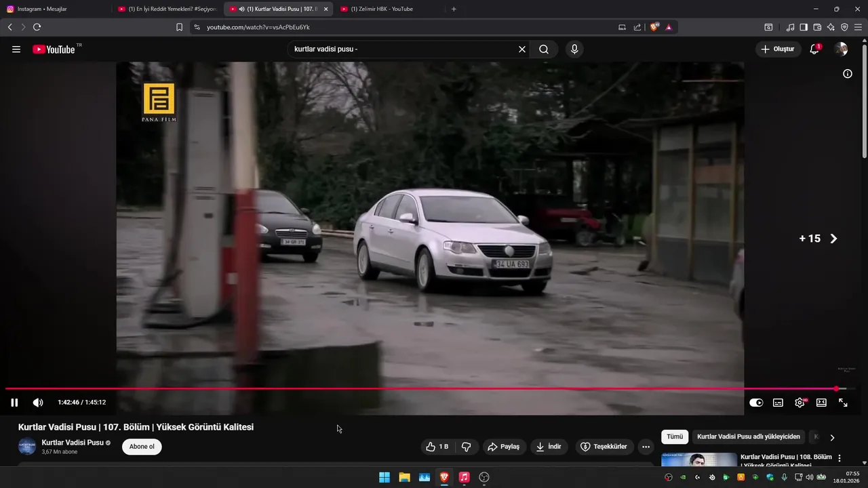Viewport: 868px width, 488px height.
Task: View site information icon in address bar
Action: [197, 27]
